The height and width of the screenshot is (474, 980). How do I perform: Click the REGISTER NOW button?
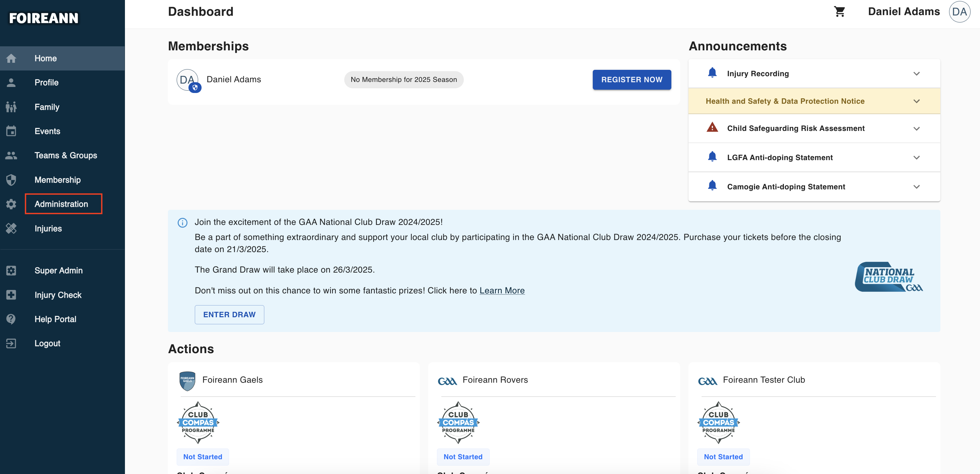[631, 80]
